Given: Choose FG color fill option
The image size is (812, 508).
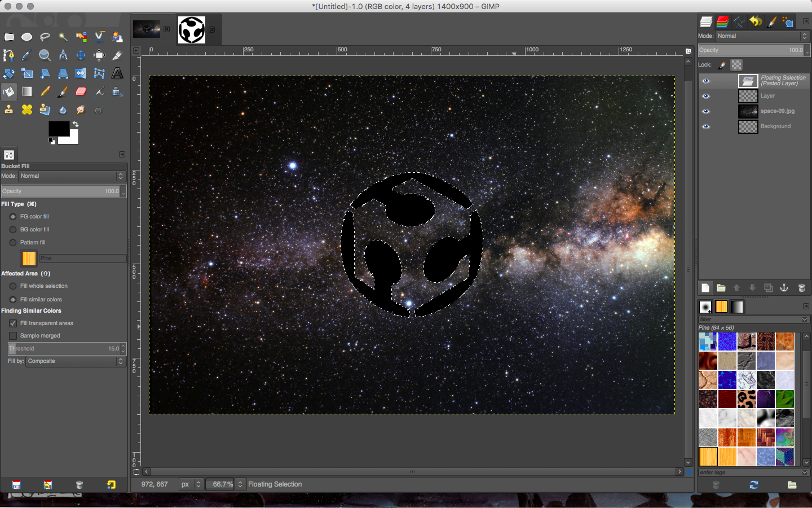Looking at the screenshot, I should 13,217.
